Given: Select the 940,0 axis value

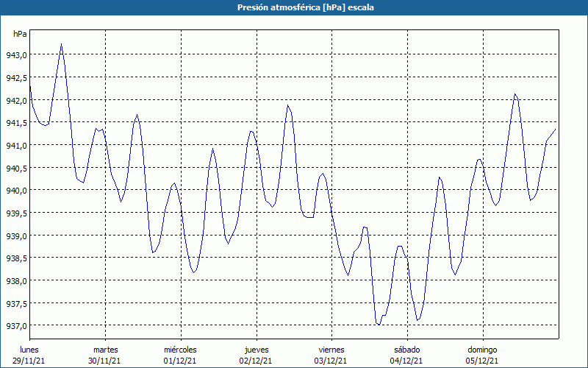Looking at the screenshot, I should (16, 191).
